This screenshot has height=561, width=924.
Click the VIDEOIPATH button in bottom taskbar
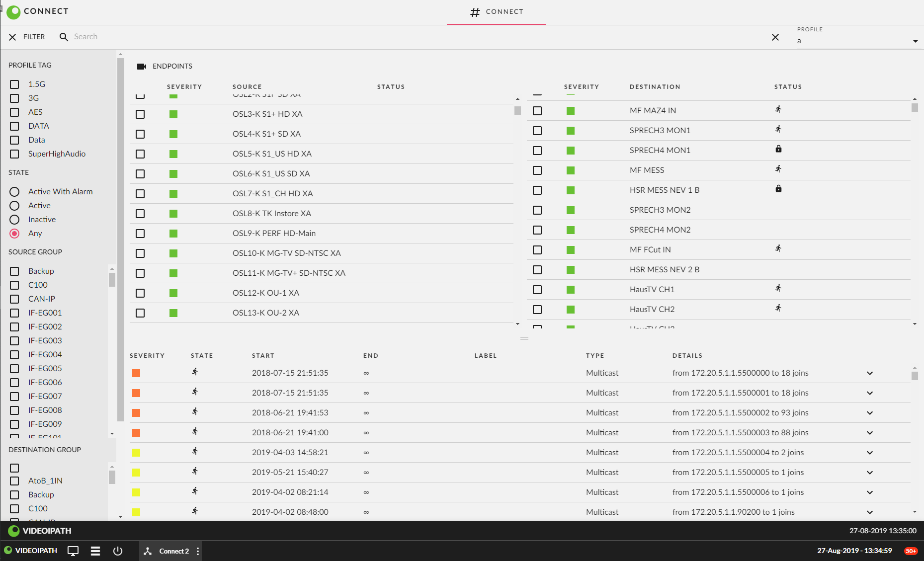pos(31,551)
